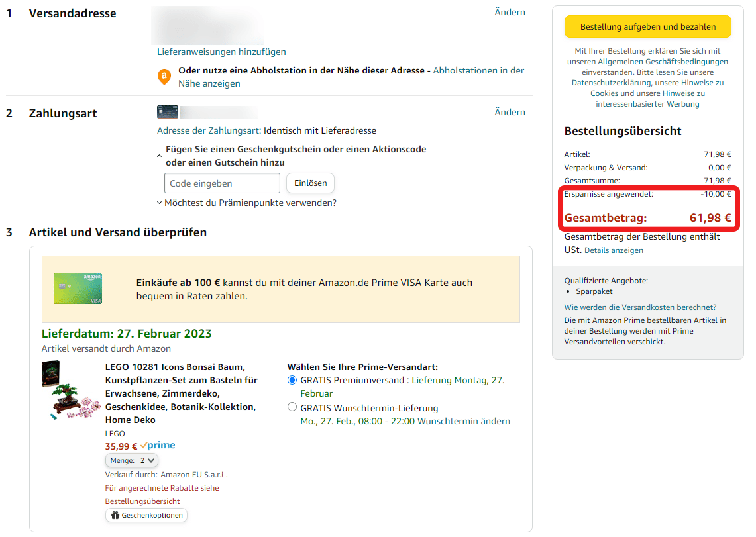Image resolution: width=756 pixels, height=537 pixels.
Task: Click Wunschtermin ändern link
Action: 463,421
